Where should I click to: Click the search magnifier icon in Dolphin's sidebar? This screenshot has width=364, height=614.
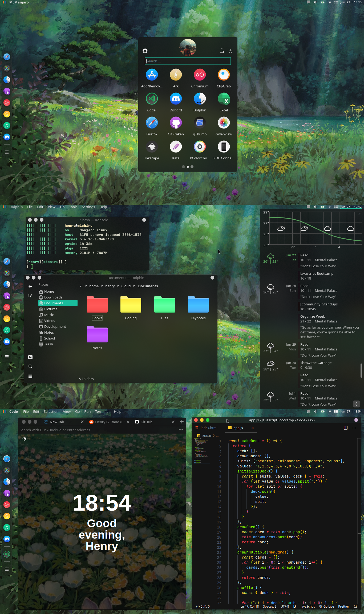30,366
